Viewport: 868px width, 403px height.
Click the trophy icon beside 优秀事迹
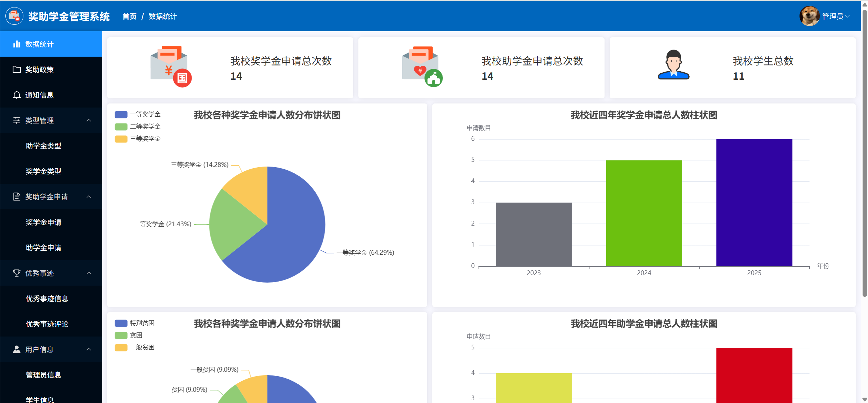(x=17, y=273)
